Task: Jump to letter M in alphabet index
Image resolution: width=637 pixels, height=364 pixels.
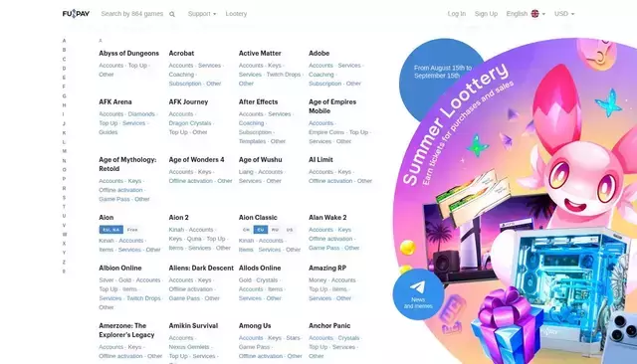Action: click(x=64, y=151)
